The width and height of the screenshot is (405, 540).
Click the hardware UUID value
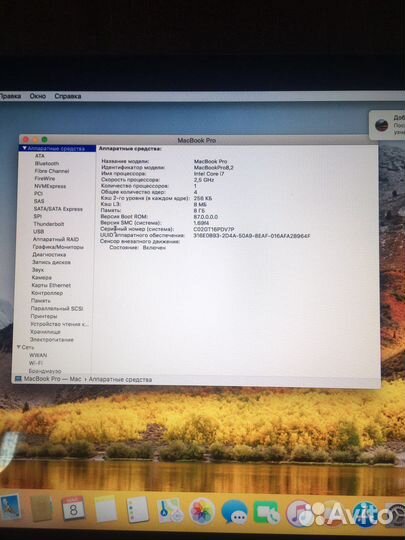[x=251, y=236]
